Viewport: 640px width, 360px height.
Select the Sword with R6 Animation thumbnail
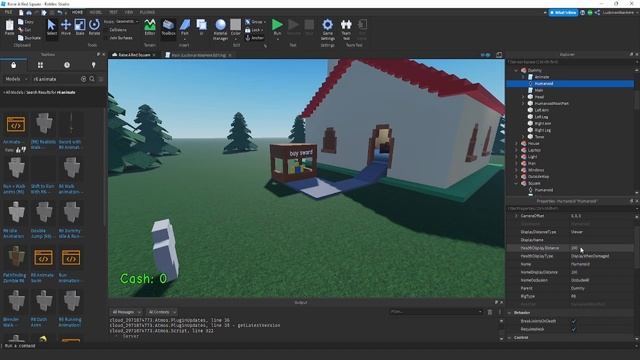pyautogui.click(x=71, y=124)
